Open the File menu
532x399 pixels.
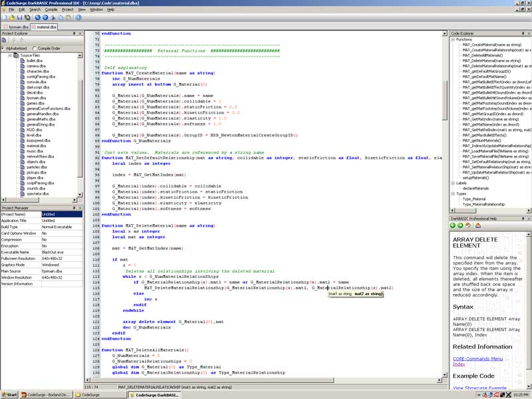coord(11,9)
